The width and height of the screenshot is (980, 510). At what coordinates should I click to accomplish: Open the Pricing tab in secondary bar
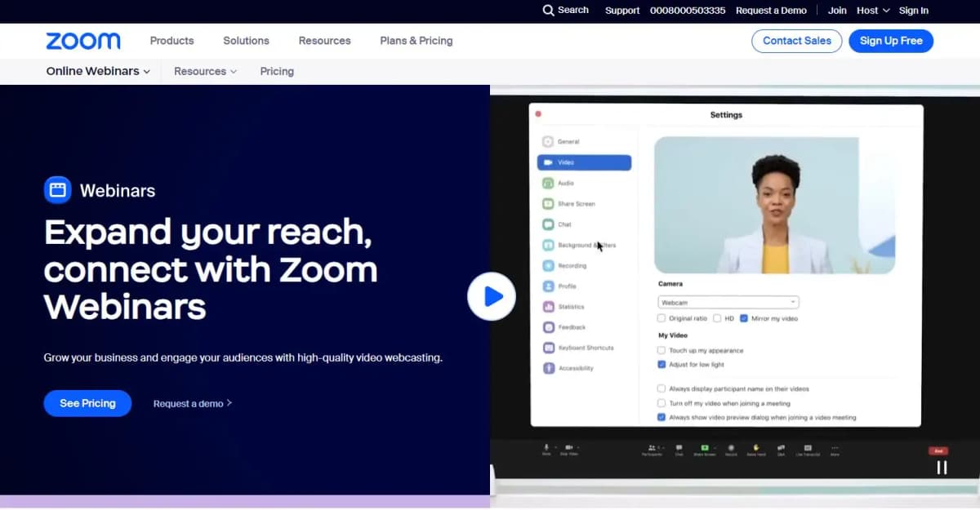pos(277,72)
